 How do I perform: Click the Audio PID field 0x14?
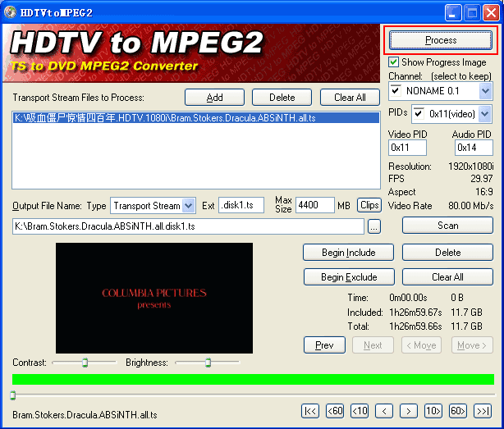click(x=474, y=148)
